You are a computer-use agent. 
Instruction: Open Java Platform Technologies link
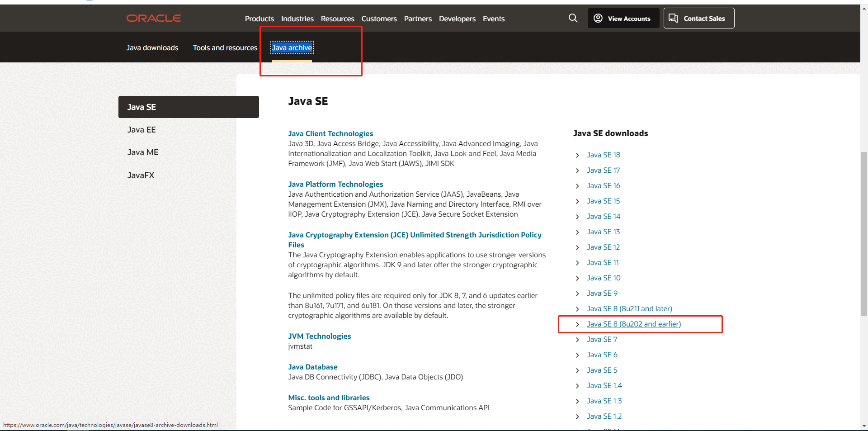click(335, 184)
